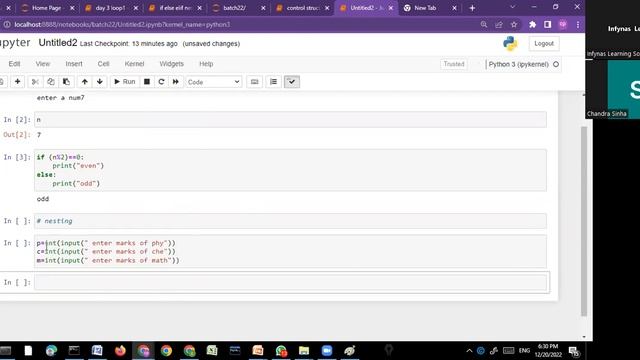Open Chrome three-dot menu
Screen dimensions: 640x360
click(x=578, y=24)
